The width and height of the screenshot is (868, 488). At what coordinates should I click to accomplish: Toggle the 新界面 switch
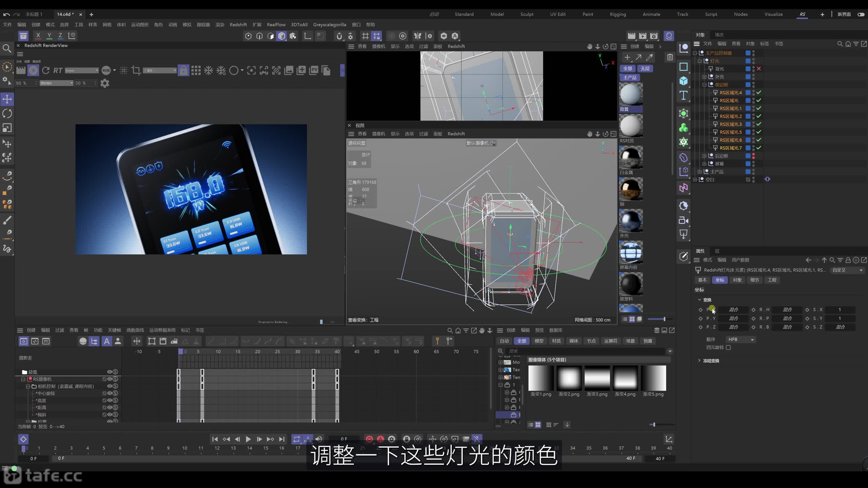coord(861,14)
